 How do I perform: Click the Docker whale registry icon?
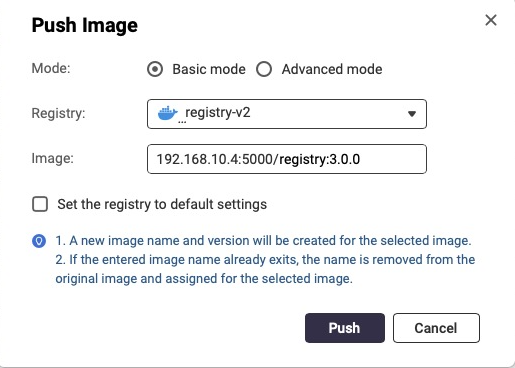(167, 113)
